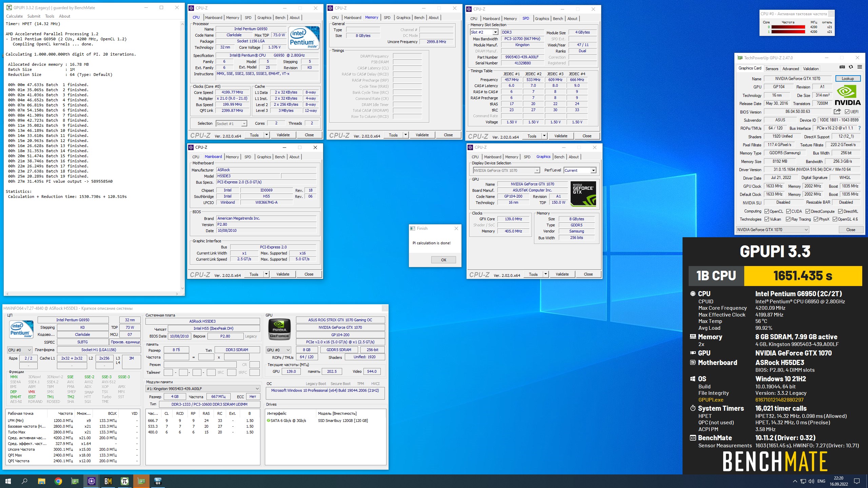Click Validate in the CPU-Z Memory window
The width and height of the screenshot is (868, 488).
422,135
